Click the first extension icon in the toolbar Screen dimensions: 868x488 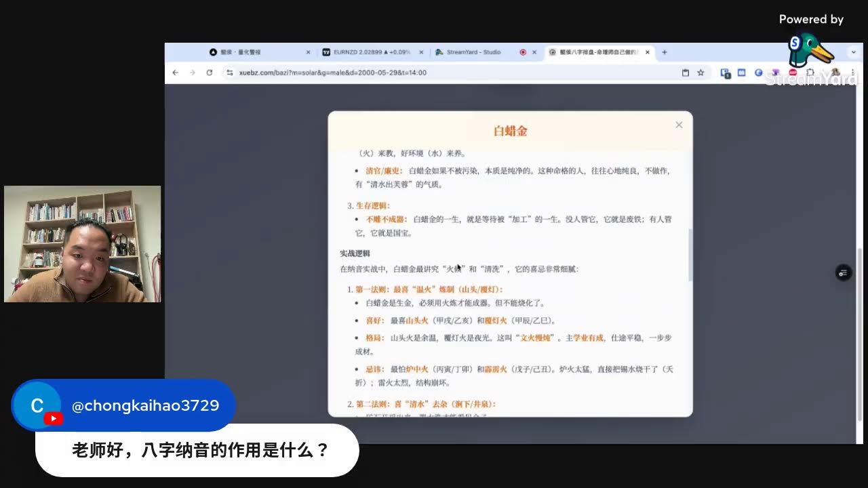(726, 73)
